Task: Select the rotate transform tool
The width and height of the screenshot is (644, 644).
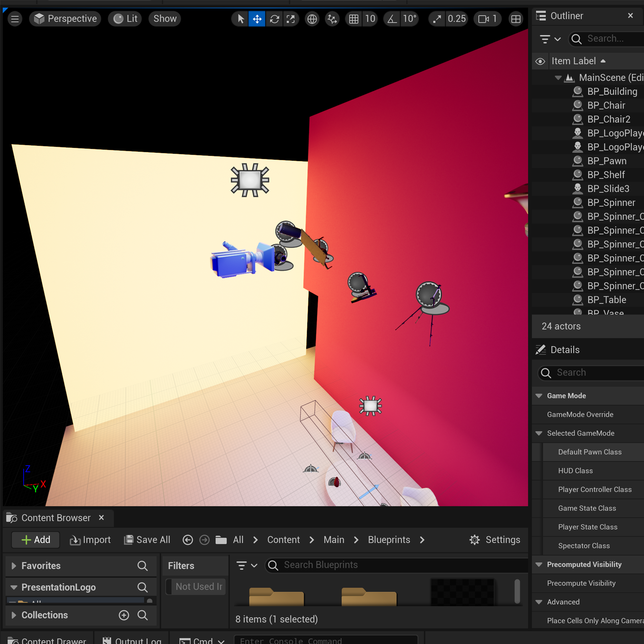Action: (x=274, y=19)
